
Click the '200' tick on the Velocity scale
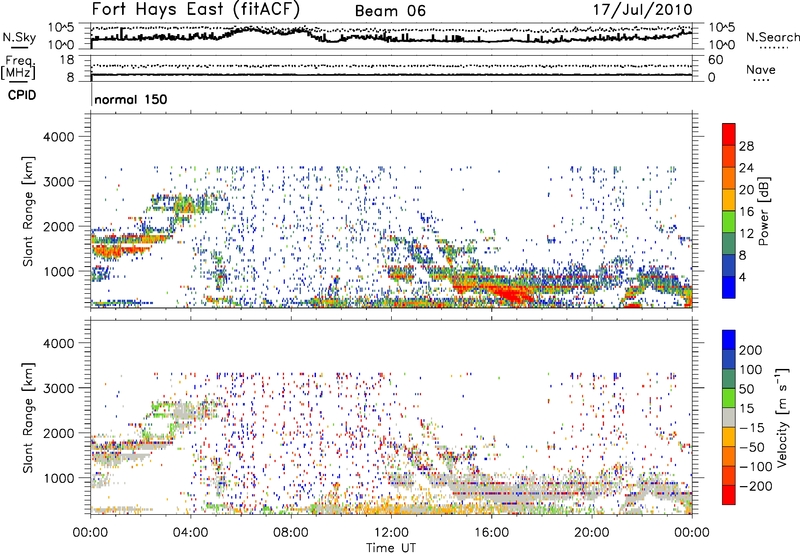751,350
